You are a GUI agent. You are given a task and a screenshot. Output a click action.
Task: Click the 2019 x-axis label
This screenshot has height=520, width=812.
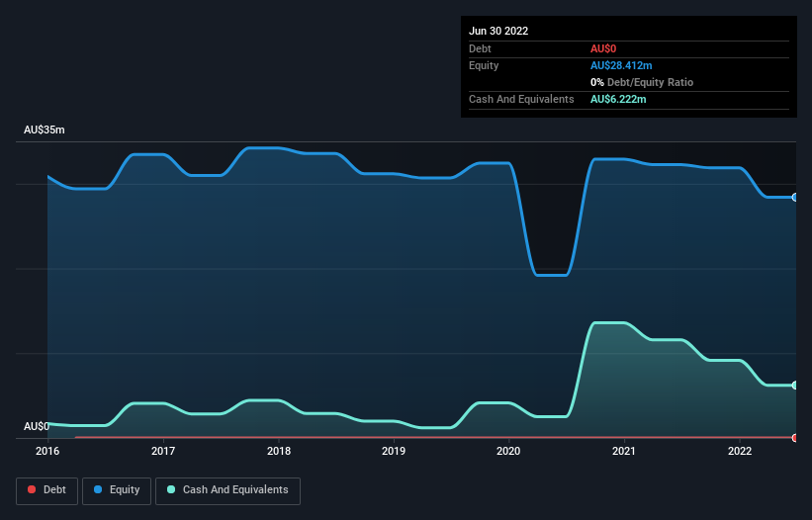click(394, 451)
